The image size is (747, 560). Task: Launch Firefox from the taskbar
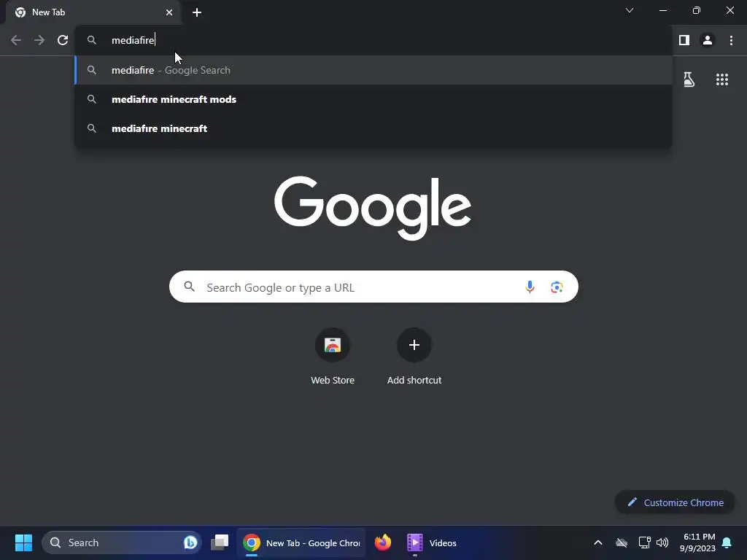tap(382, 542)
